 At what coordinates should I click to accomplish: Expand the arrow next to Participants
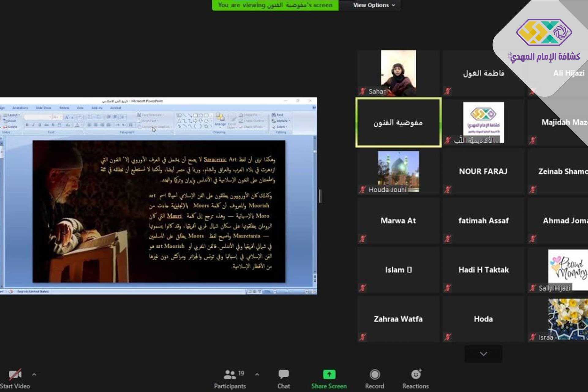(x=257, y=374)
